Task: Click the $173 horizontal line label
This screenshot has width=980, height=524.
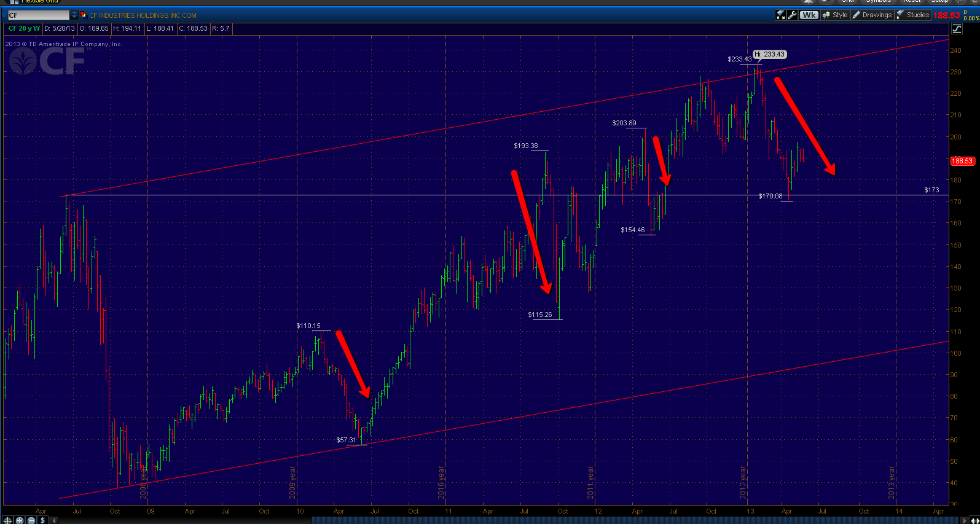Action: pos(931,190)
